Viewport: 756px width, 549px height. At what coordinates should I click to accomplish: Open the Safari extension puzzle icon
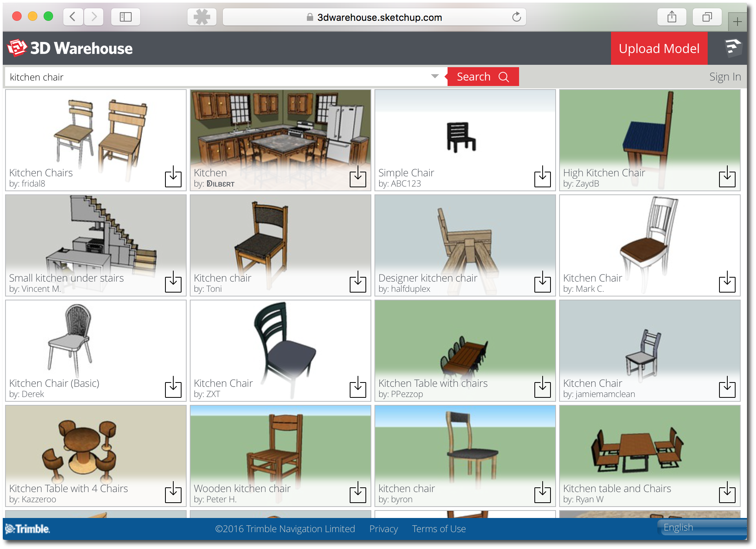202,17
